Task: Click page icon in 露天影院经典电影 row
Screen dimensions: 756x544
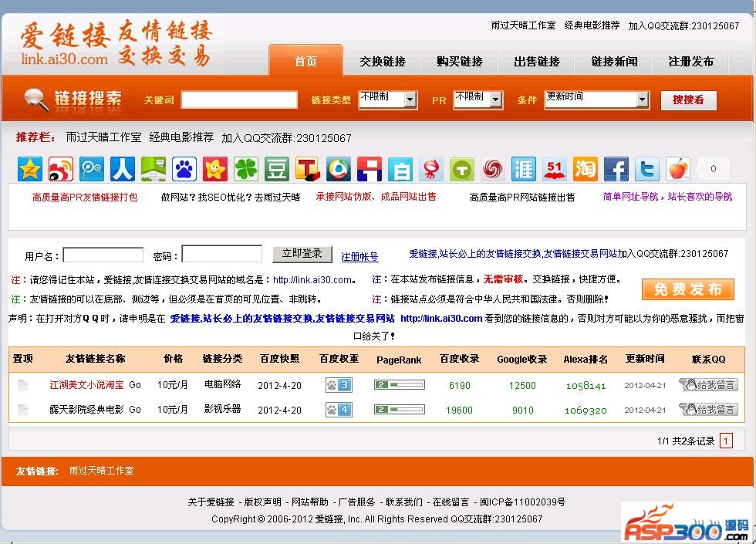Action: [22, 410]
